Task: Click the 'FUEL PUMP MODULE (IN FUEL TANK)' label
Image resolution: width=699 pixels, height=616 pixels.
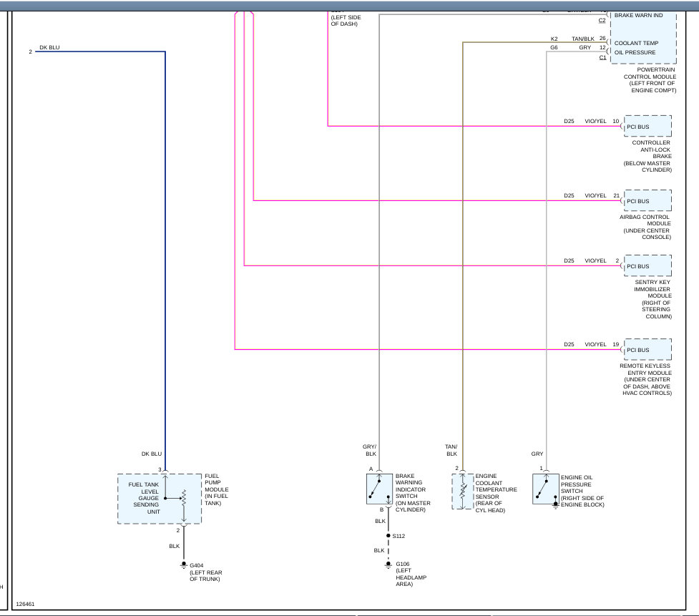Action: [216, 489]
